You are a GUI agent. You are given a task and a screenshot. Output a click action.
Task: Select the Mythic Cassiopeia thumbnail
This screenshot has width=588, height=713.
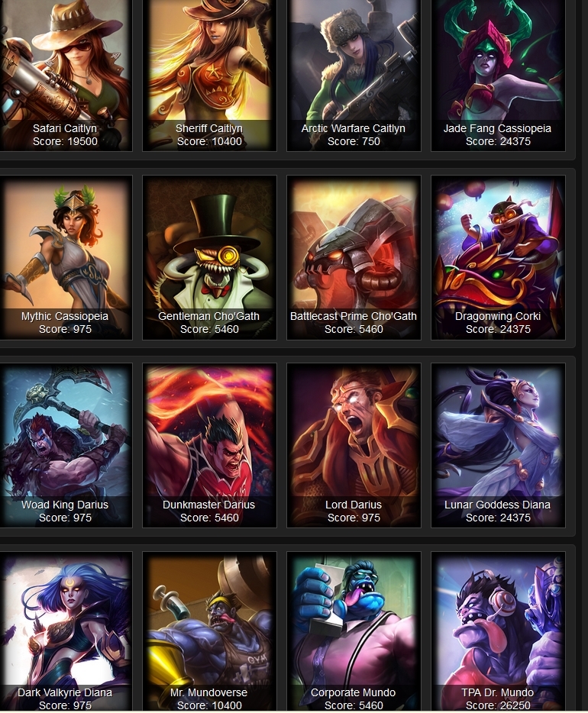[x=65, y=257]
